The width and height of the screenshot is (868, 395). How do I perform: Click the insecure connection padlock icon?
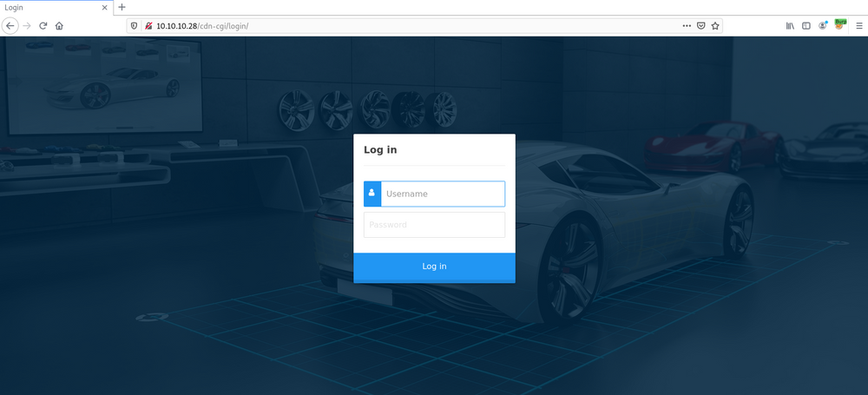click(x=148, y=26)
